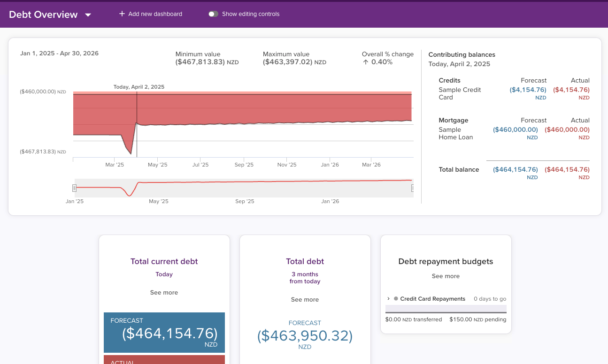
Task: Click the plus icon to add dashboard
Action: pyautogui.click(x=122, y=14)
